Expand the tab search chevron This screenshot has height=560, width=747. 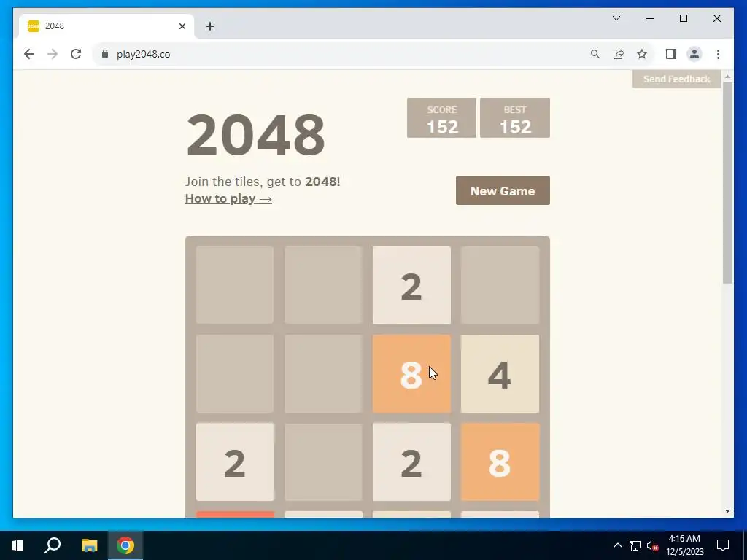click(x=616, y=18)
